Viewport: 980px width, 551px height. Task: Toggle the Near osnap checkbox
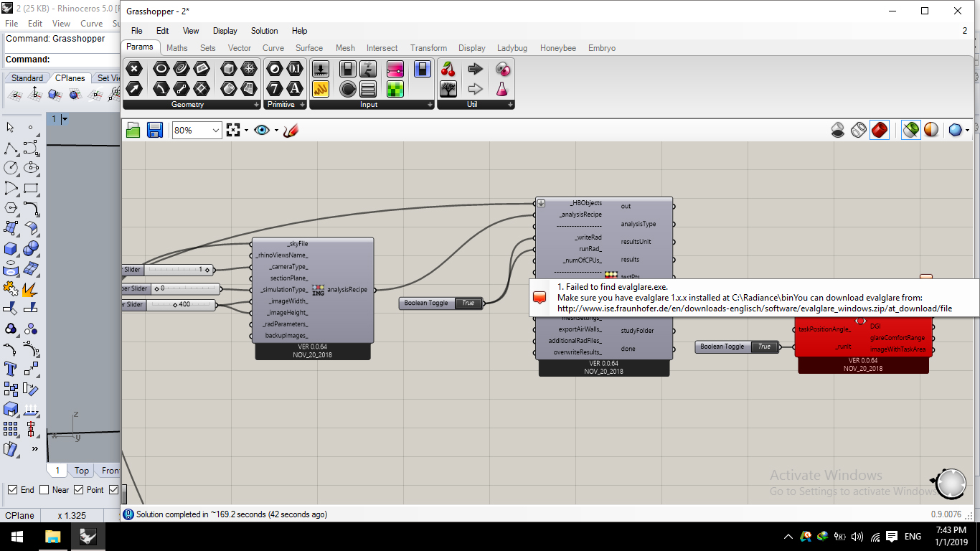click(44, 490)
